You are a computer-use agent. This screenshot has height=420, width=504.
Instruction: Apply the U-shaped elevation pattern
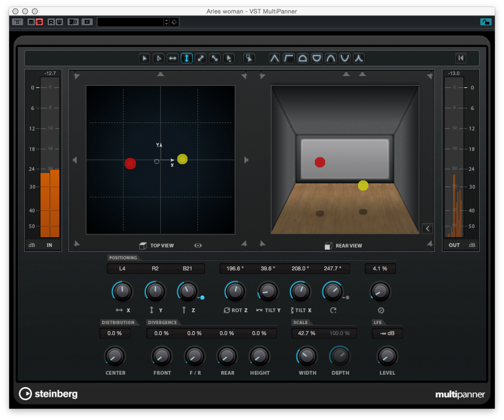point(345,58)
